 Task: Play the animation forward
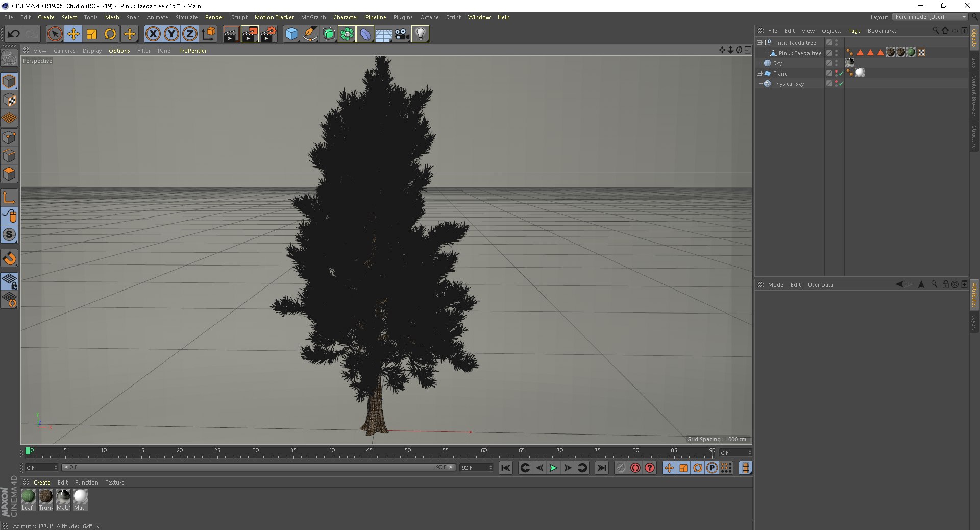click(x=553, y=468)
